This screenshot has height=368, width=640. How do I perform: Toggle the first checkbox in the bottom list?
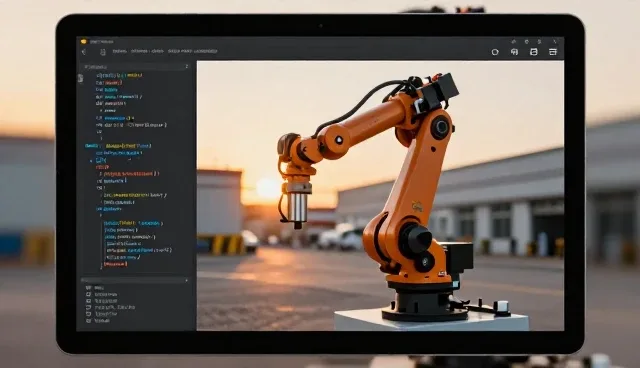click(x=89, y=288)
